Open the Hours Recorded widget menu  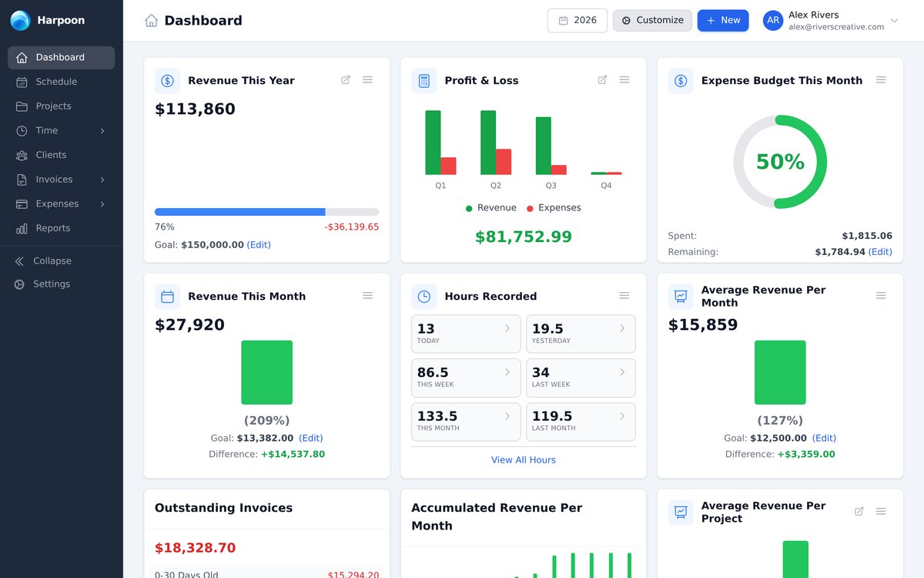click(x=624, y=296)
